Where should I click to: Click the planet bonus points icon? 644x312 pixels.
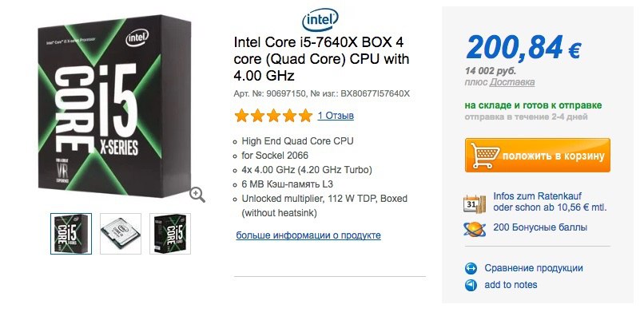(475, 229)
